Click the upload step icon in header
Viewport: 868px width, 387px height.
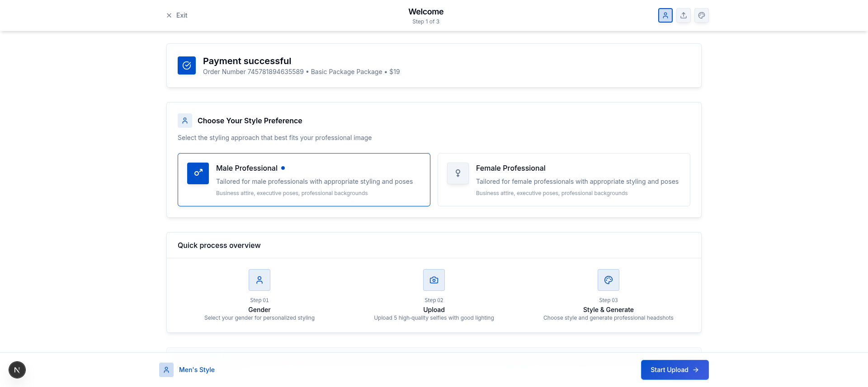(683, 15)
